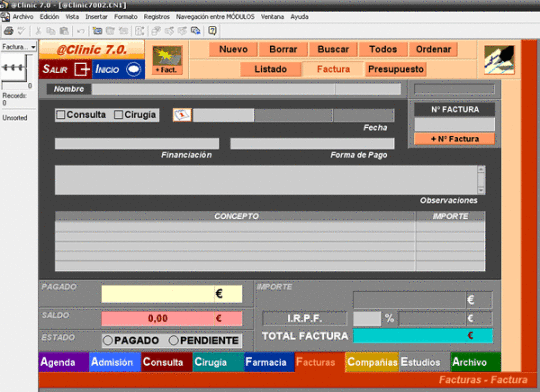The image size is (540, 392).
Task: Switch to the Presupuesto view
Action: tap(396, 69)
